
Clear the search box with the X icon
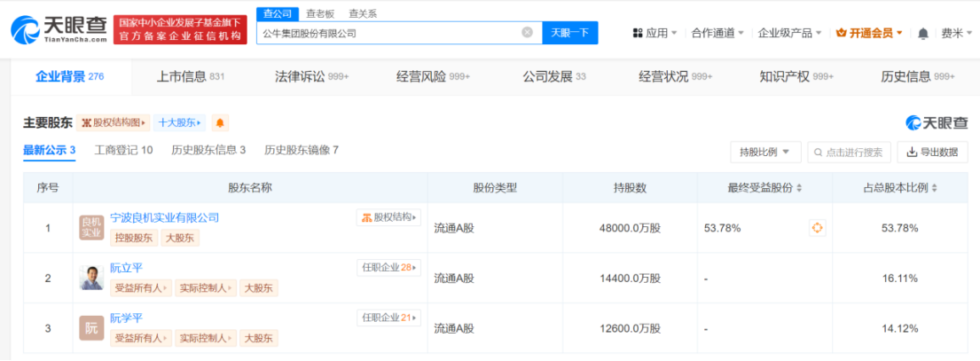pyautogui.click(x=528, y=33)
